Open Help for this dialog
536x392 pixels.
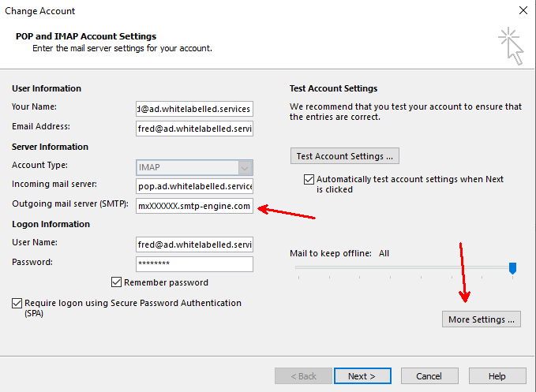[x=497, y=376]
